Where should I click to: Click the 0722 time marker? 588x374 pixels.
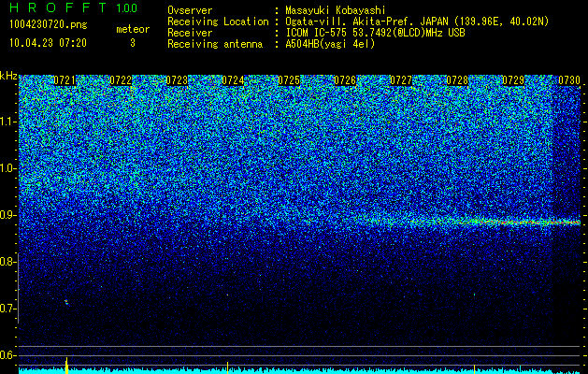click(121, 80)
